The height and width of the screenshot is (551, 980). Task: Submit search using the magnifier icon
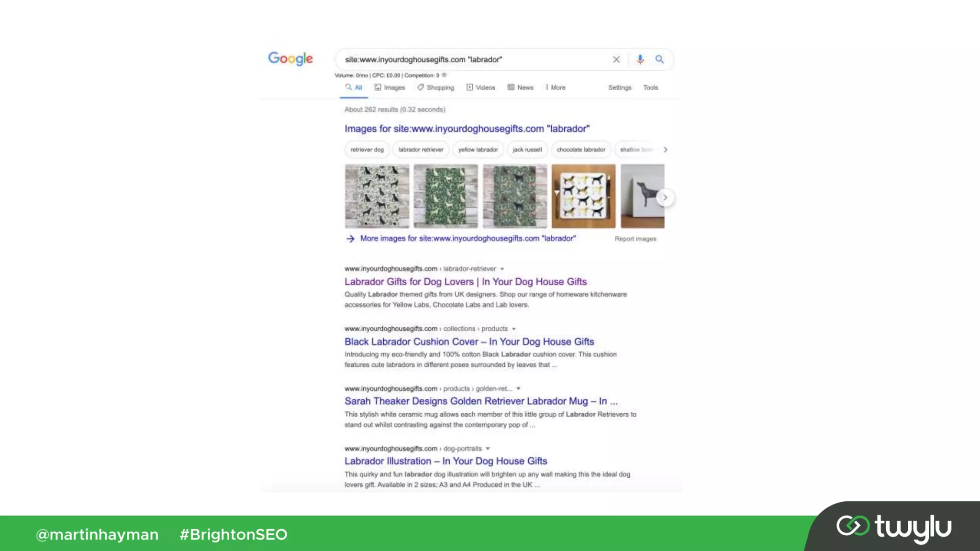point(659,59)
